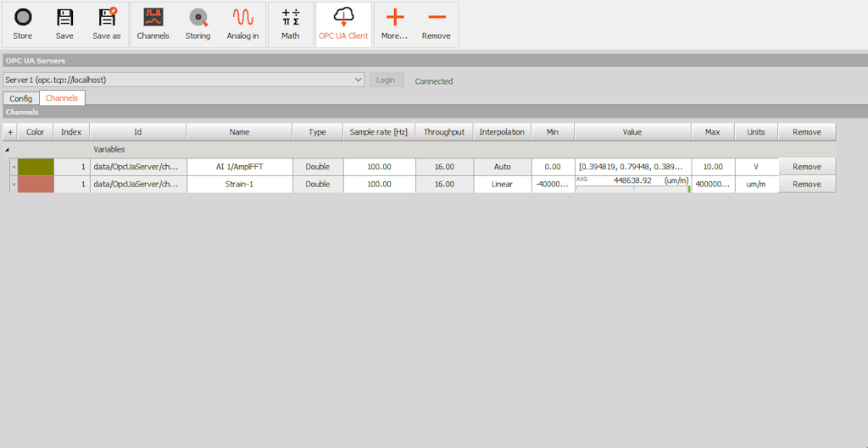868x448 pixels.
Task: Click the Store record icon
Action: pyautogui.click(x=23, y=19)
